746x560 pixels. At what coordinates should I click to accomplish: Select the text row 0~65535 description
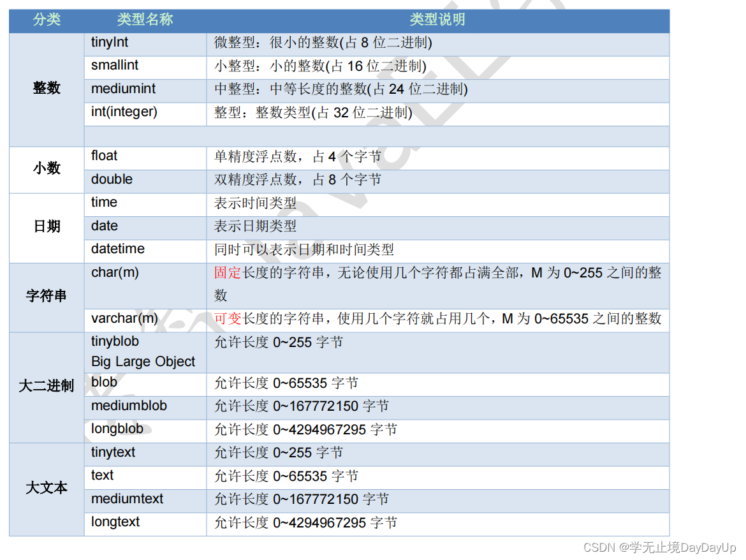[437, 478]
